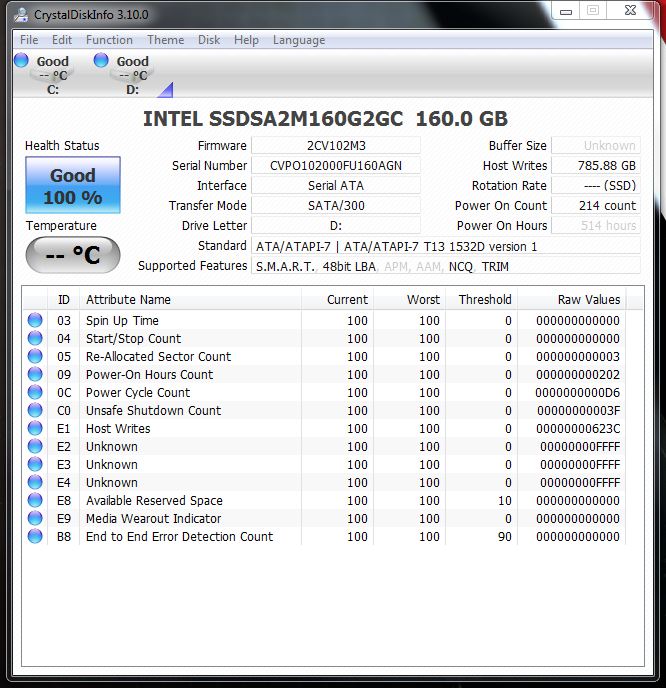Click the Serial Number field

[x=336, y=166]
